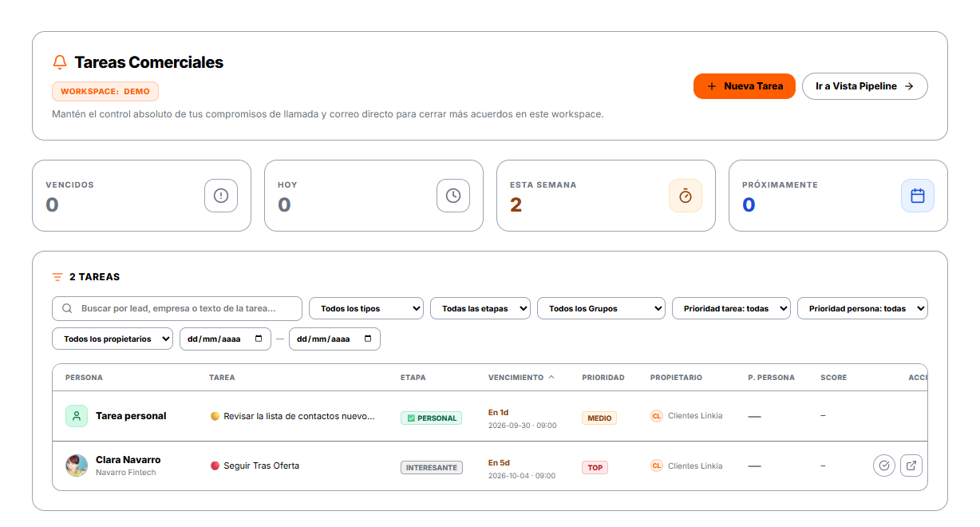Click the Personal stage badge
Screen dimensions: 980x527
pos(431,418)
